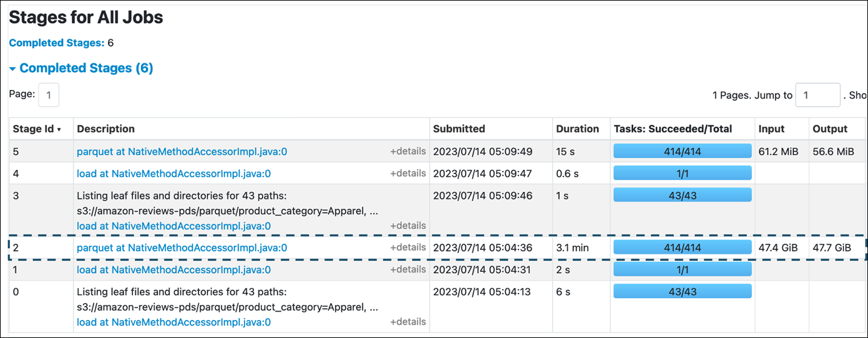Expand +details for stage 4
Screen dimensions: 868x338
click(408, 173)
